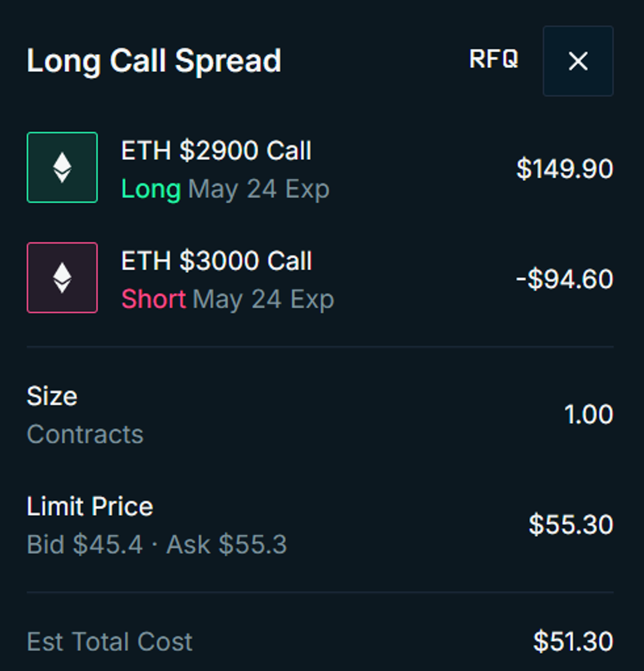Click the pink ETH icon for the short leg
The image size is (644, 671).
(x=62, y=278)
